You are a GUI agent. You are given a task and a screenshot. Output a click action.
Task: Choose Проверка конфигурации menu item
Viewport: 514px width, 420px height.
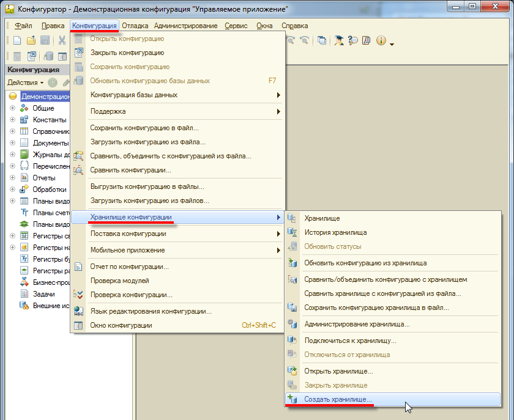pyautogui.click(x=177, y=295)
